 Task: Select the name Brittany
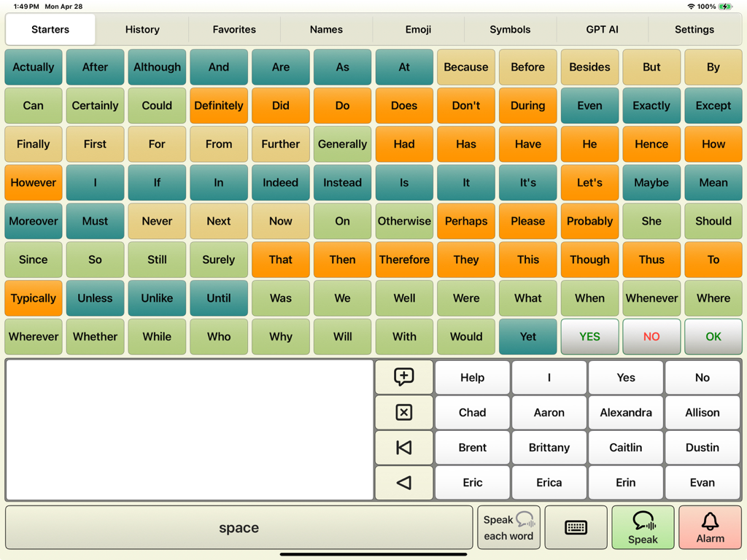(549, 447)
